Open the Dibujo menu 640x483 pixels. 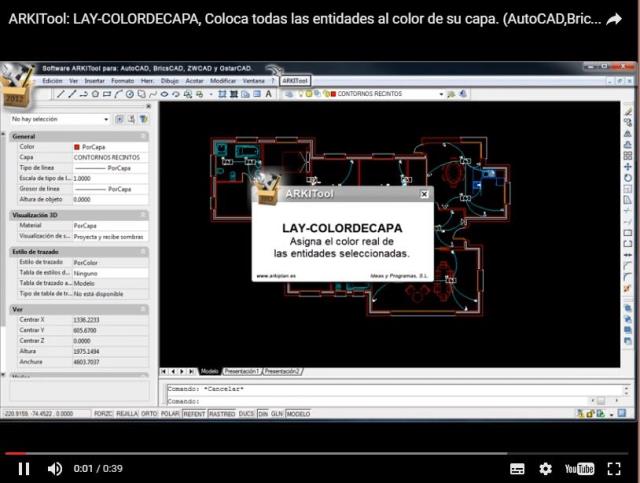point(169,81)
